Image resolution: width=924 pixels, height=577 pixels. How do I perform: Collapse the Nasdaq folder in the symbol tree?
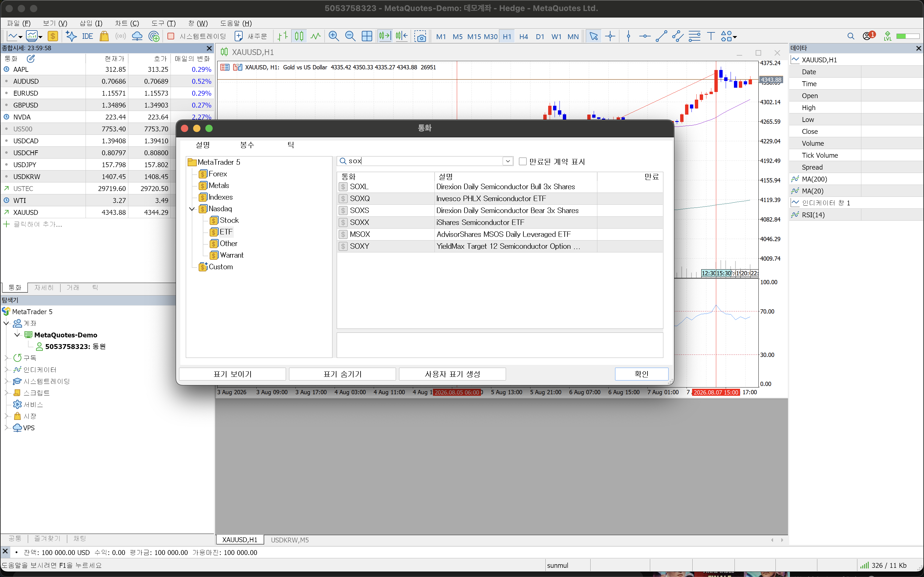pyautogui.click(x=192, y=209)
